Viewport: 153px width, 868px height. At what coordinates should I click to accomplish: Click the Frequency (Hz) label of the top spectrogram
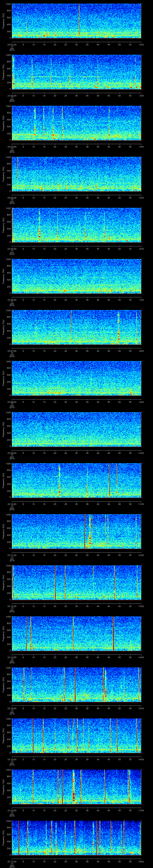tap(3, 21)
